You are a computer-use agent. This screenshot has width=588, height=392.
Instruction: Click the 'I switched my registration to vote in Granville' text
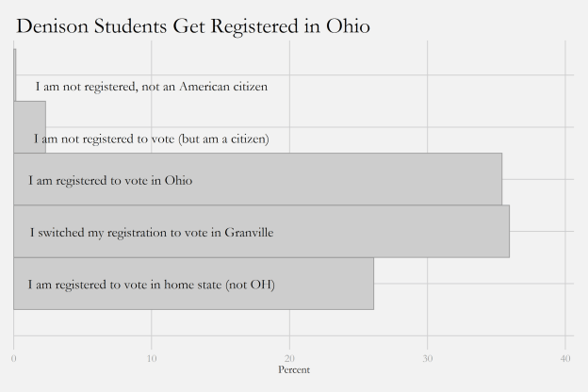click(152, 232)
